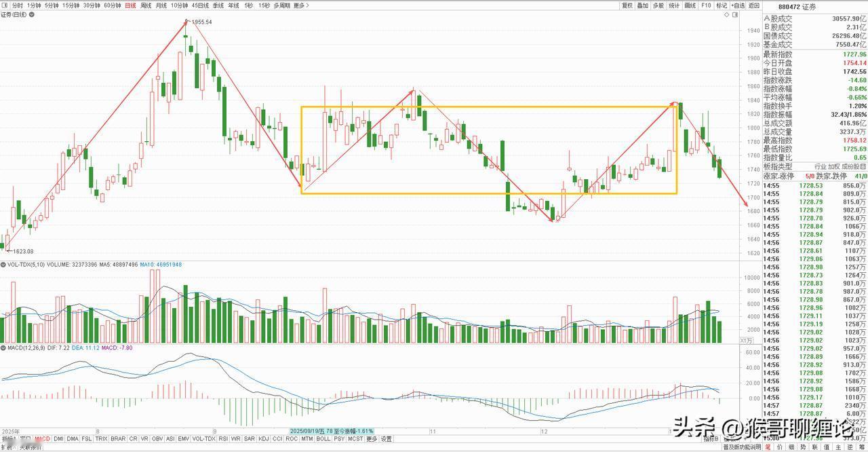
Task: Select the 45日线 period
Action: click(x=200, y=5)
